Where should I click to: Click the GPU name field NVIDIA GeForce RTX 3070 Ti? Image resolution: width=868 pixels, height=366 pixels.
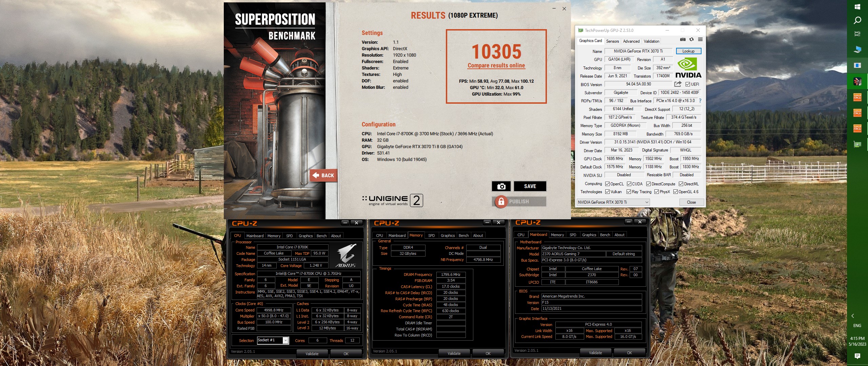(x=638, y=51)
